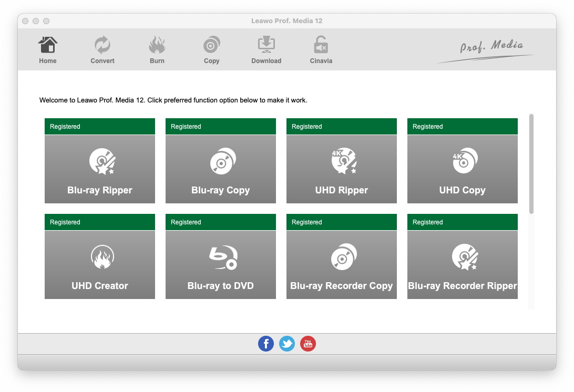Launch the Blu-ray Ripper tile
574x392 pixels.
pos(100,169)
